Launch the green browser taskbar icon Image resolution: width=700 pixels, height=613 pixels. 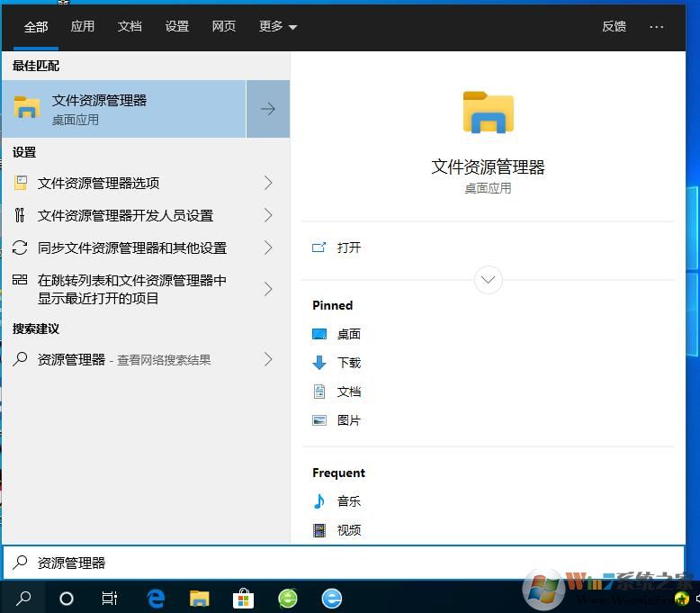click(288, 599)
